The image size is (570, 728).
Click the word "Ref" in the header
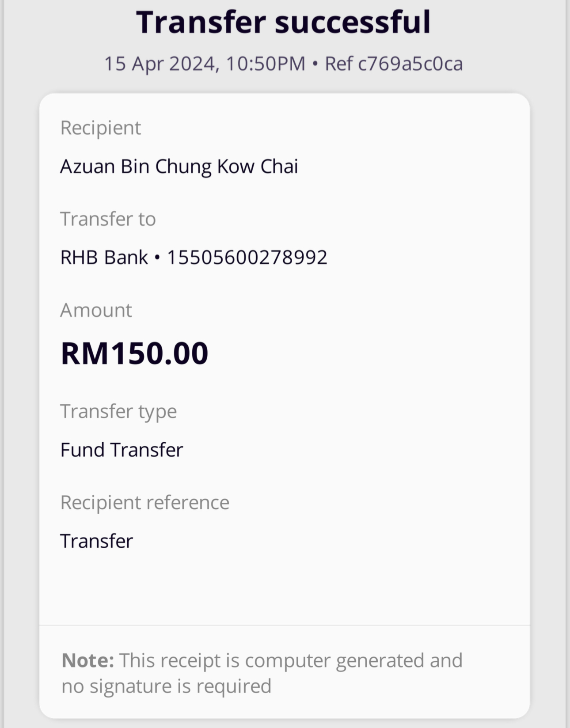coord(339,64)
